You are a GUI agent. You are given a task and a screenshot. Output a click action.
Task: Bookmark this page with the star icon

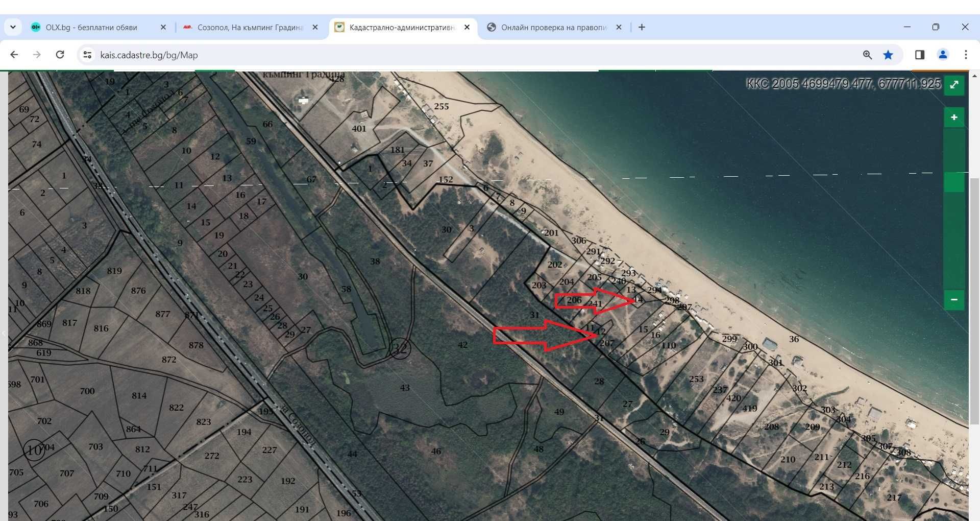[x=888, y=55]
